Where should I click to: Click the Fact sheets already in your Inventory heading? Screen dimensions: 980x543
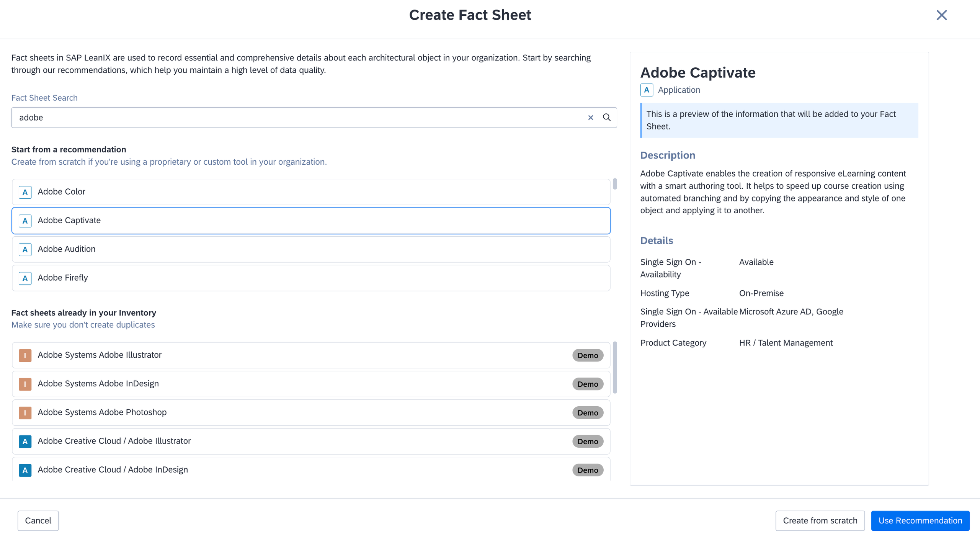pyautogui.click(x=84, y=313)
